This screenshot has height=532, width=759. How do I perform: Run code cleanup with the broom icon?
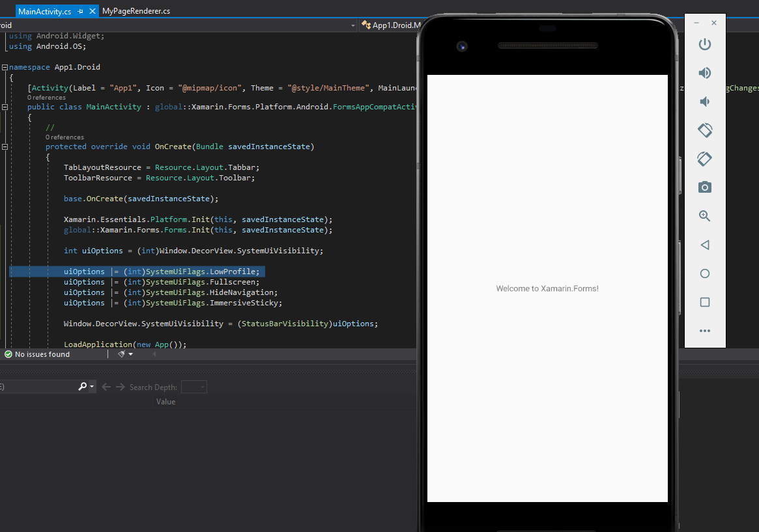tap(122, 354)
